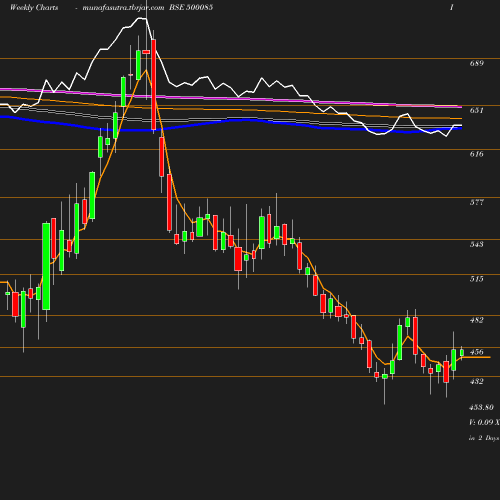Click the "BSE 500085" symbol label

coord(191,8)
